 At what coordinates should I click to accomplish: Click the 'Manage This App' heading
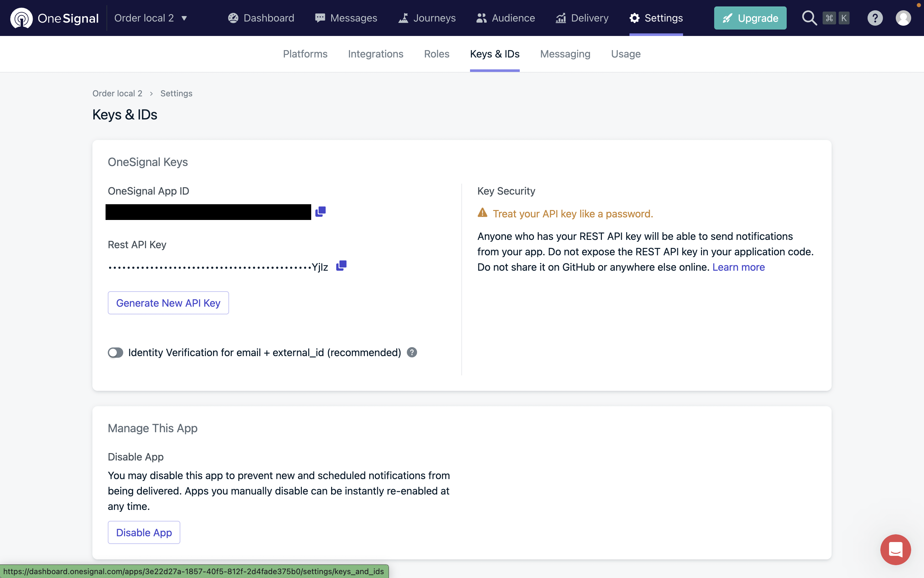pos(152,428)
